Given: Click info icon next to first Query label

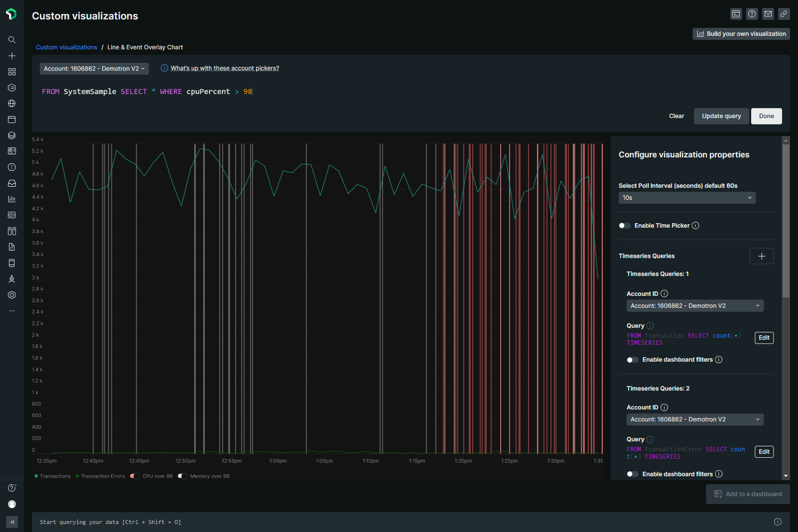Looking at the screenshot, I should pos(650,326).
